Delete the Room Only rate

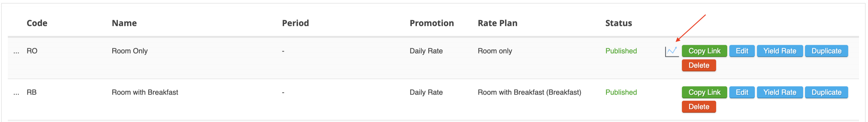[x=698, y=65]
